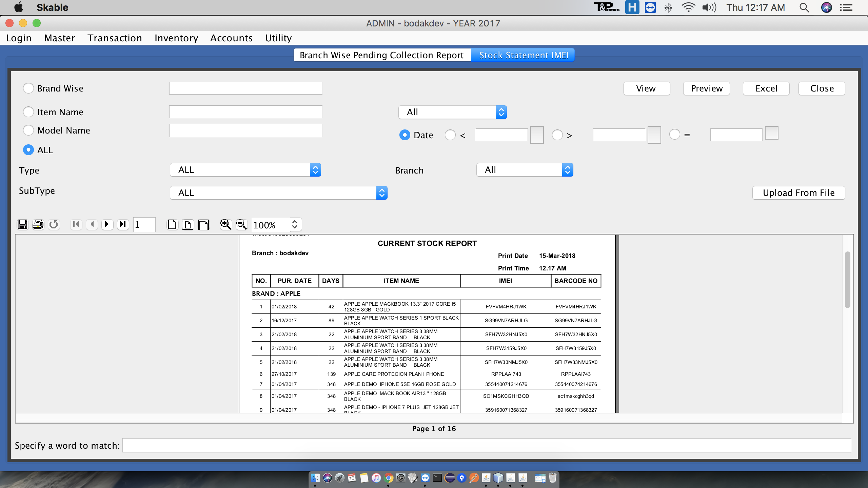Image resolution: width=868 pixels, height=488 pixels.
Task: Click the Wi-Fi status icon
Action: pos(688,7)
